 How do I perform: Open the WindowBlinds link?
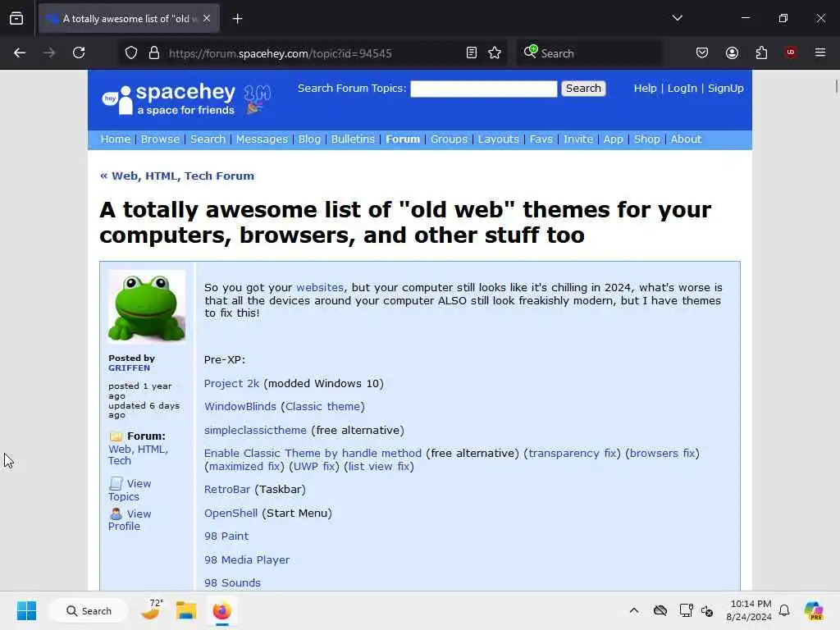pos(240,407)
